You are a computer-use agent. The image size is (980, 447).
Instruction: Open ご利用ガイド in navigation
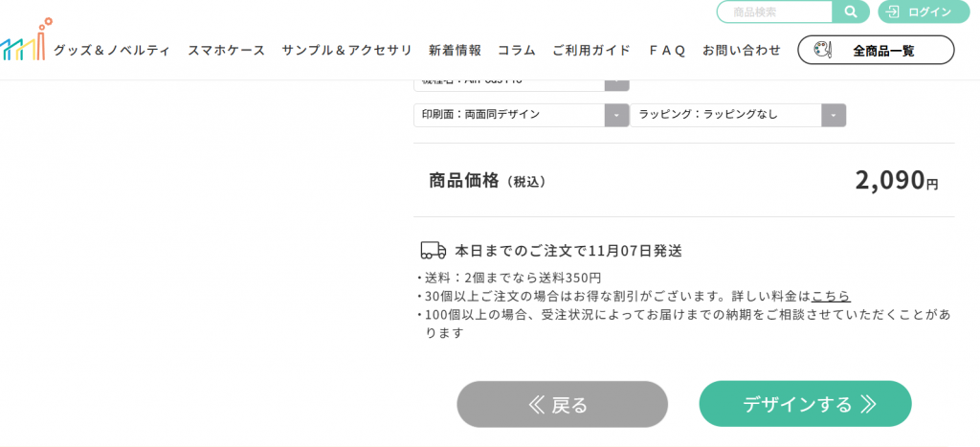point(590,51)
